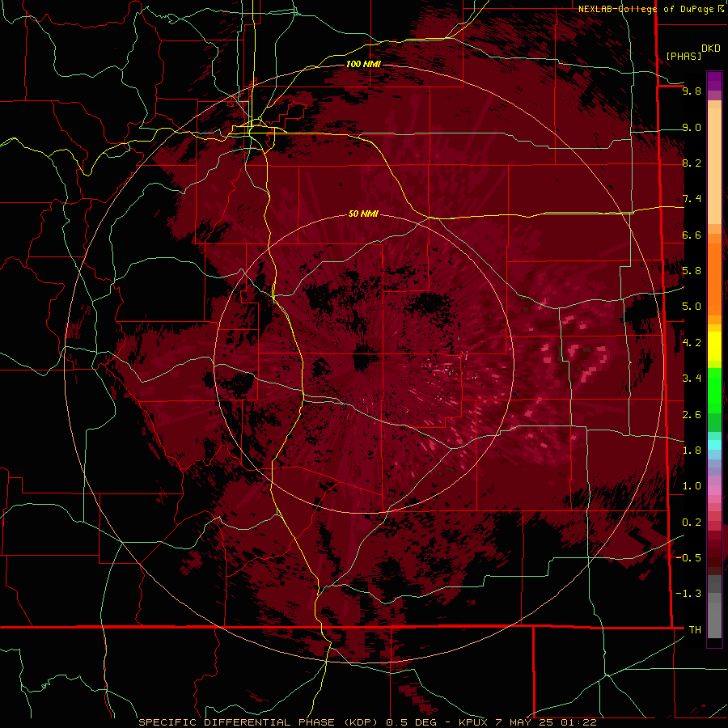Select the 9.0 scale value
The width and height of the screenshot is (728, 728).
692,127
